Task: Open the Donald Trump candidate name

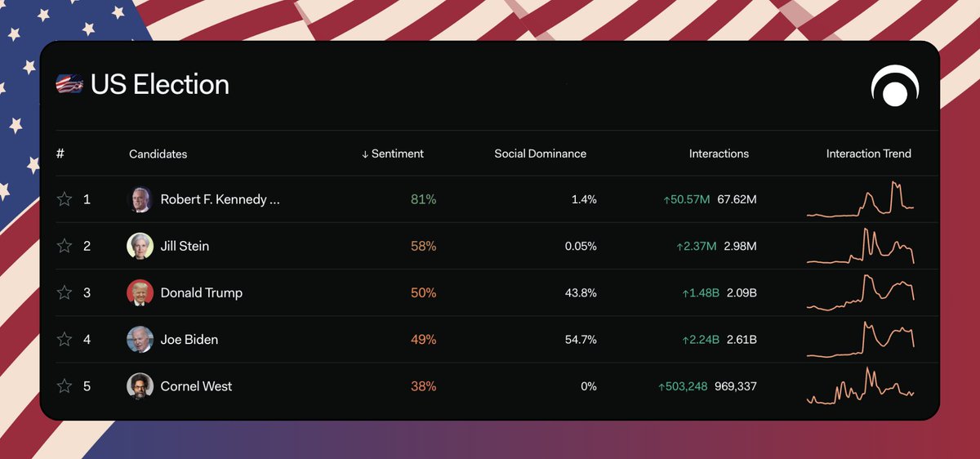Action: (201, 292)
